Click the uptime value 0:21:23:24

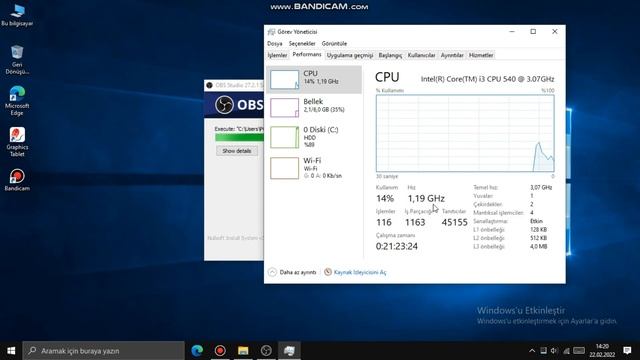coord(396,246)
